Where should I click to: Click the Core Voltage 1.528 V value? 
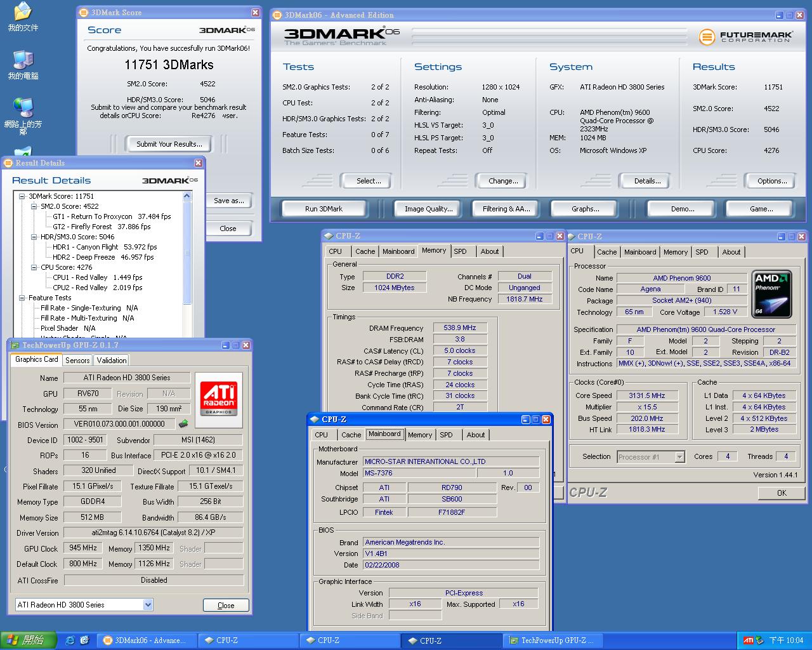click(725, 312)
